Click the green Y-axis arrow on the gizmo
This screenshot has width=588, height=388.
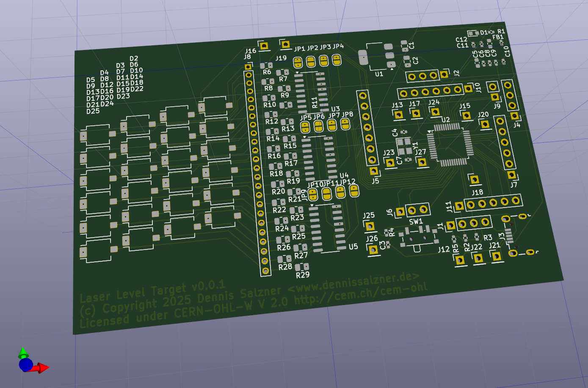point(23,352)
